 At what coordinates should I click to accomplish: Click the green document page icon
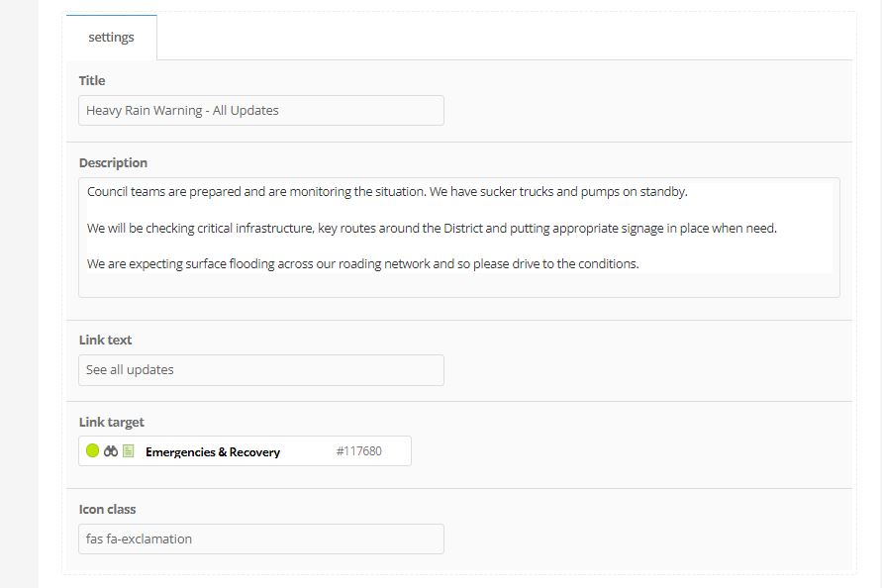[x=129, y=450]
